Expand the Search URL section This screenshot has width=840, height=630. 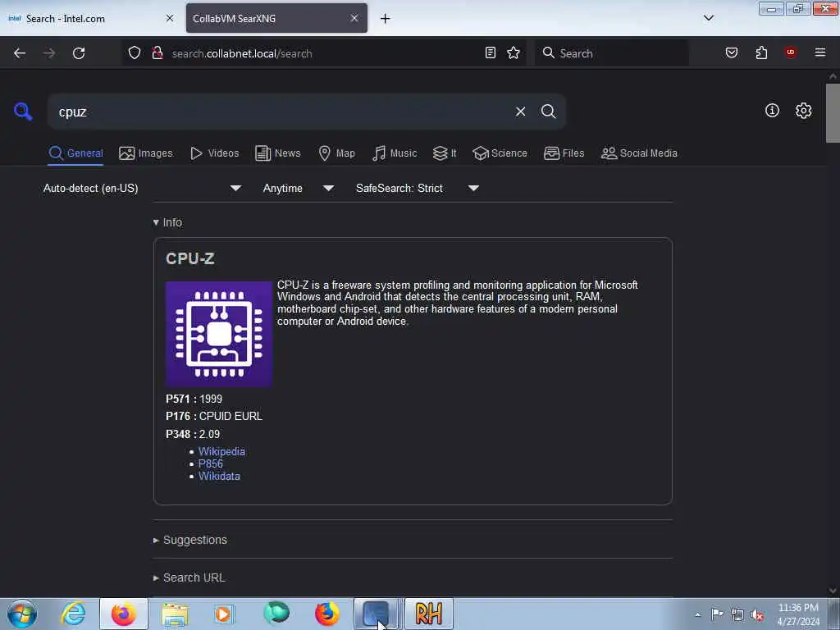[189, 577]
